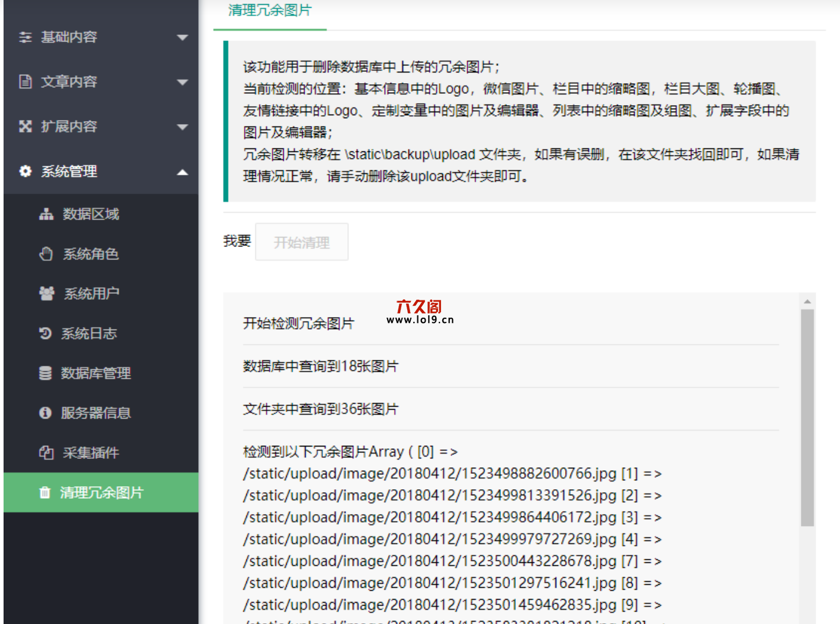Image resolution: width=840 pixels, height=624 pixels.
Task: Collapse the 系统管理 menu arrow
Action: tap(182, 172)
